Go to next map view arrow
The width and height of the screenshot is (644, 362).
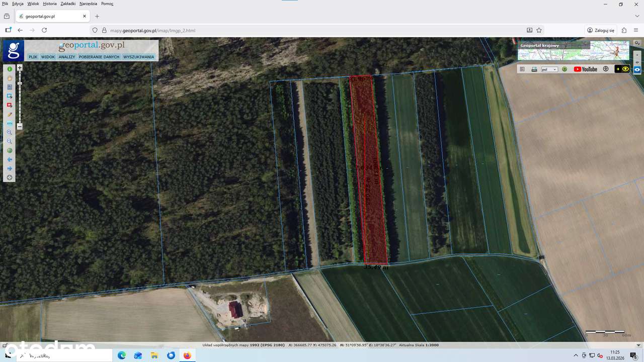pos(10,168)
